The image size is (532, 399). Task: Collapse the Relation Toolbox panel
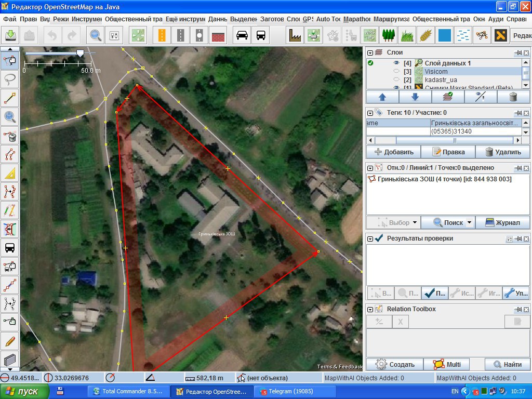click(x=370, y=310)
